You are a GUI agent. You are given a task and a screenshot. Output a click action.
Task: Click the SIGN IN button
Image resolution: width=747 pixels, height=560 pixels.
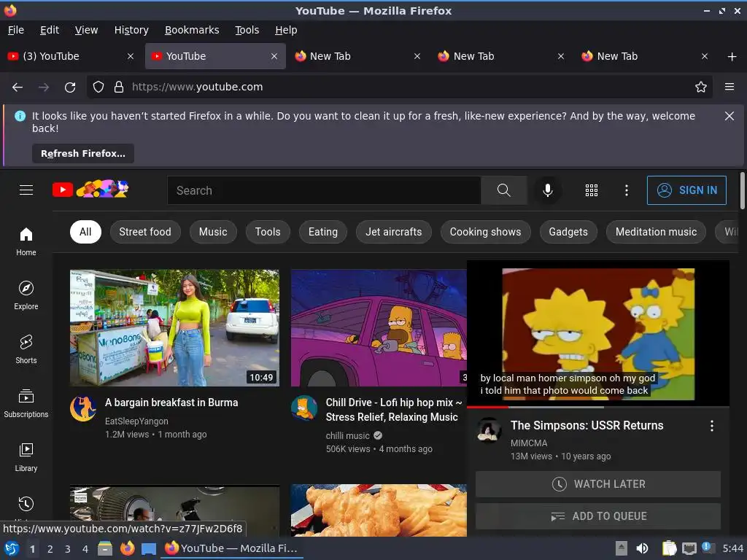coord(686,190)
